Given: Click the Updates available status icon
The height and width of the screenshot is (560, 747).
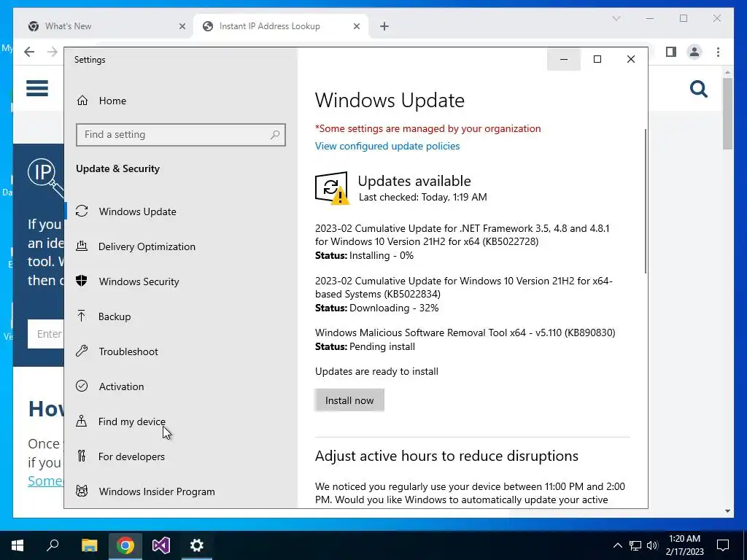Looking at the screenshot, I should pyautogui.click(x=332, y=188).
